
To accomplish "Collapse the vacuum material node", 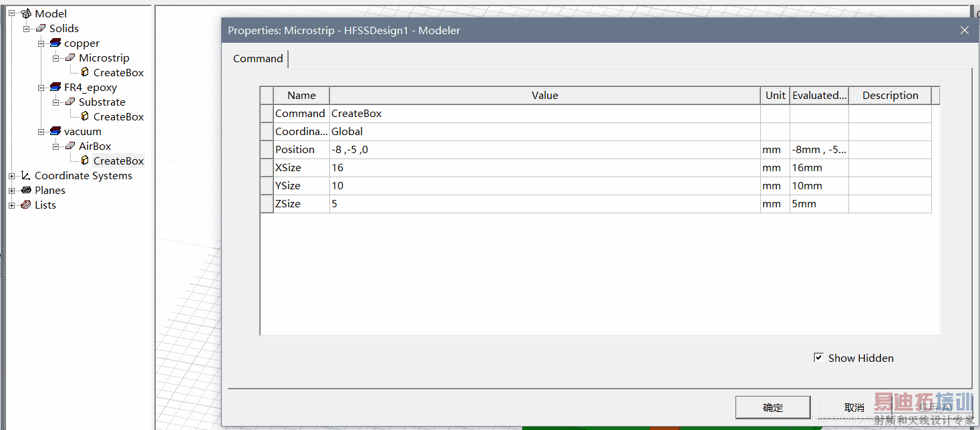I will [41, 131].
